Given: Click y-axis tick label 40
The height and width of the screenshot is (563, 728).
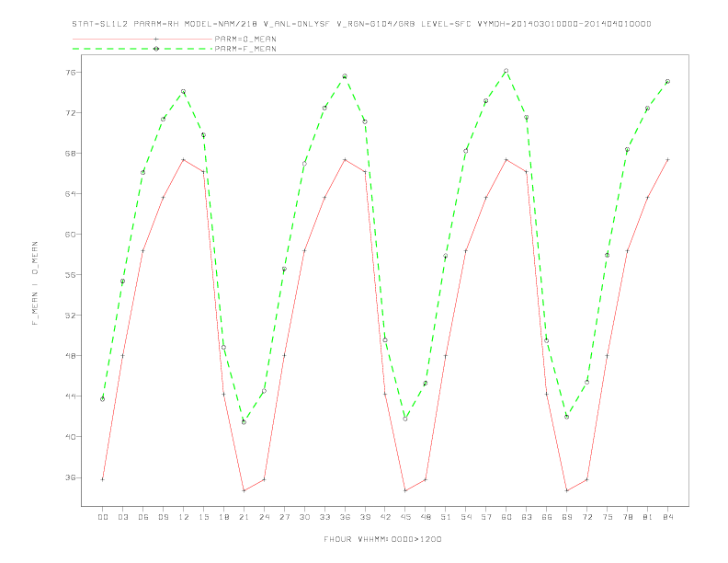Looking at the screenshot, I should click(73, 437).
